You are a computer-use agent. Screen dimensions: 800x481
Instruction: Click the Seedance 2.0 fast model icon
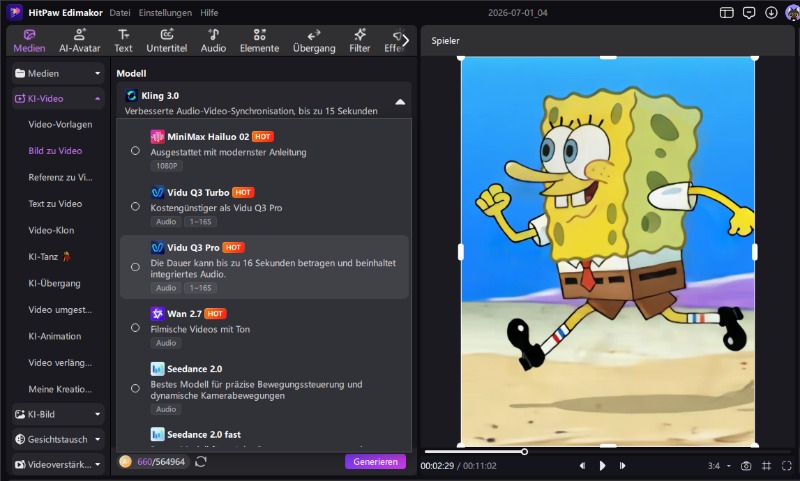[x=157, y=434]
